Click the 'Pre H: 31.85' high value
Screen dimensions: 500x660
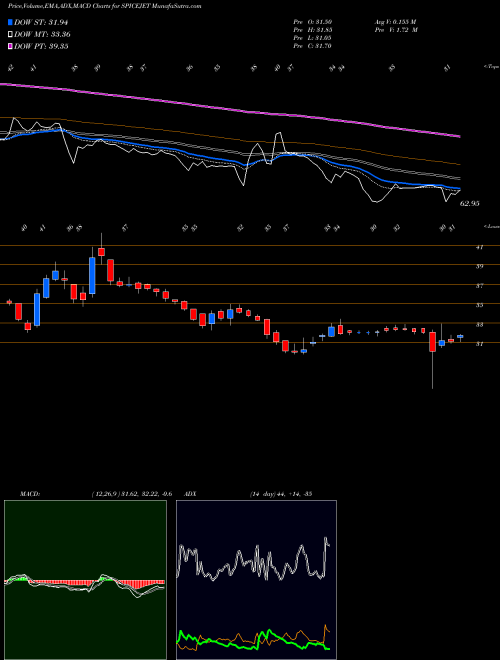pyautogui.click(x=313, y=30)
